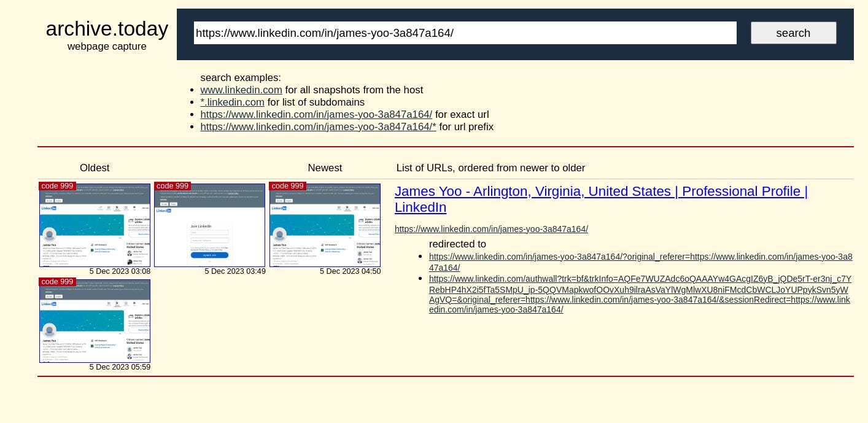Open snapshot thumbnail dated 5 Dec 2023 03:08
The width and height of the screenshot is (868, 423).
(x=95, y=225)
